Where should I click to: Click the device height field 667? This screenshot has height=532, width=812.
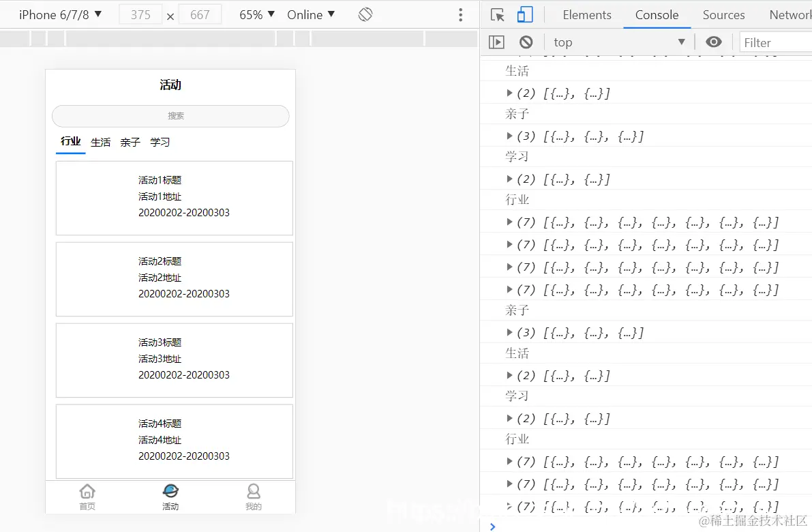pyautogui.click(x=200, y=14)
